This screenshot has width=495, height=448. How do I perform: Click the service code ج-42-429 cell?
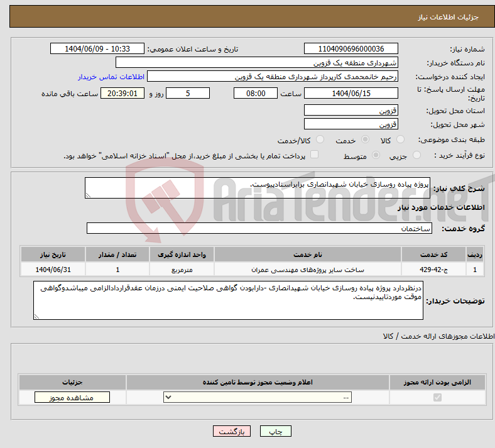(x=434, y=270)
